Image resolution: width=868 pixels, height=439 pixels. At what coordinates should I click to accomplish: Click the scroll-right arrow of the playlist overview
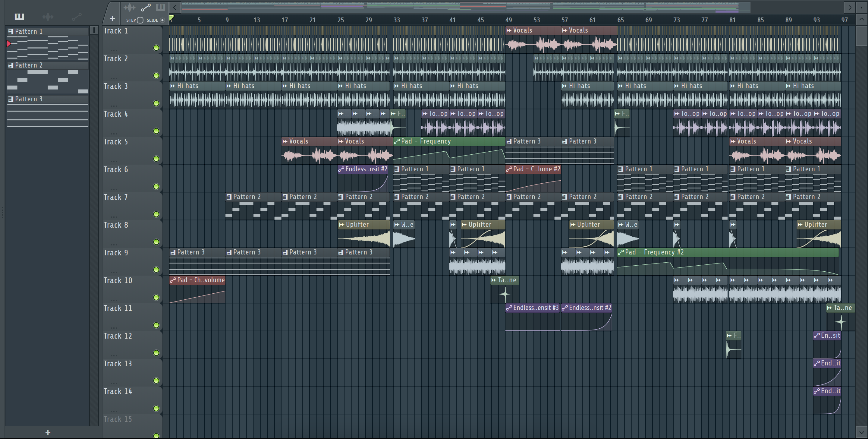coord(850,8)
